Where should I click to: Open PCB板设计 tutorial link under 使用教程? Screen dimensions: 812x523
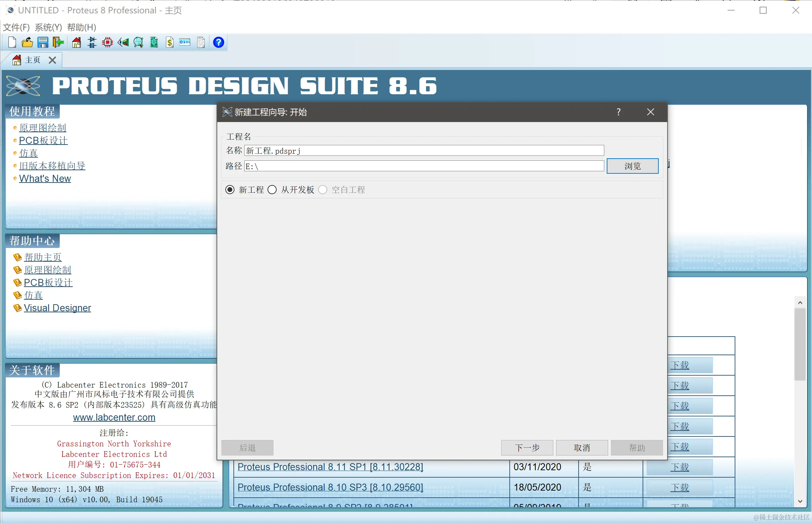tap(43, 140)
